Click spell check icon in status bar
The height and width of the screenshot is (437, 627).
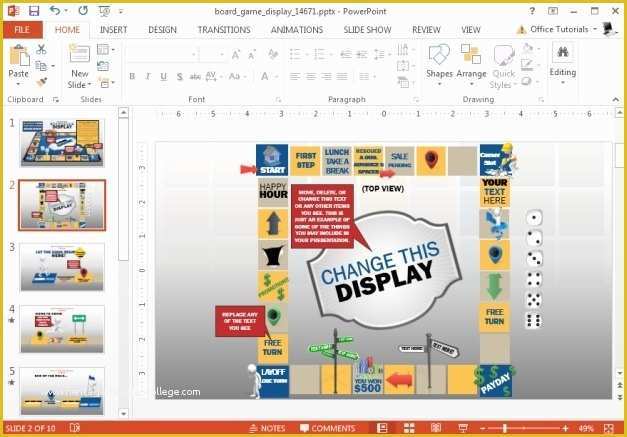click(x=74, y=428)
